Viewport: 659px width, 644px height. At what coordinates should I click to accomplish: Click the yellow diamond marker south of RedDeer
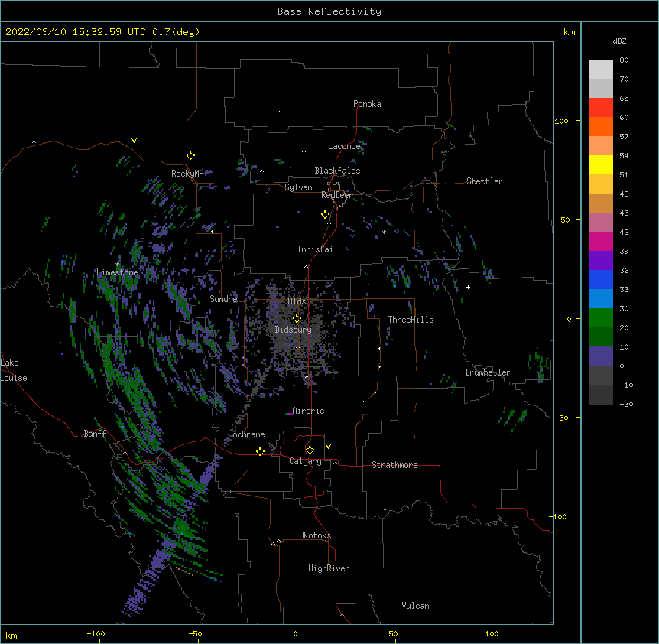coord(326,215)
